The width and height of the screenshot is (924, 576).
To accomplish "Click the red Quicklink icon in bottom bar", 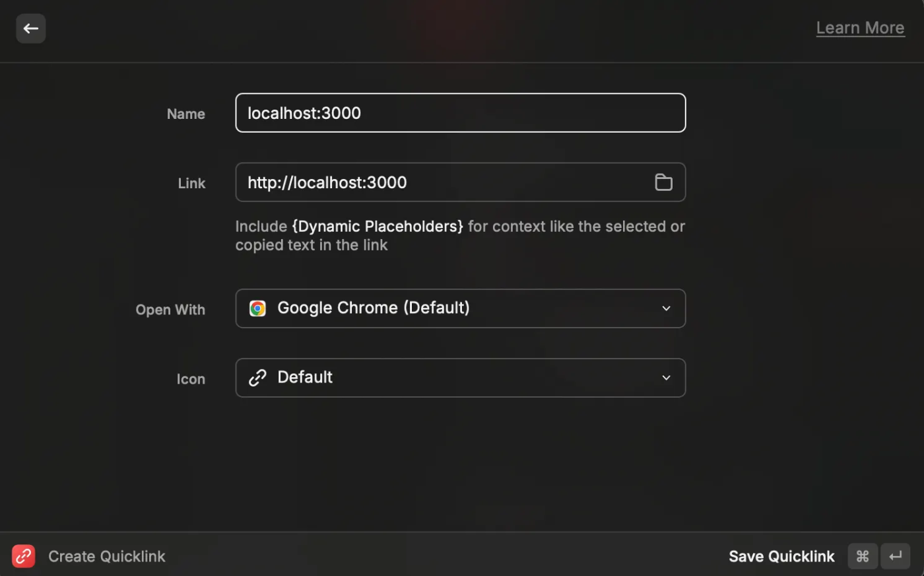I will 24,556.
